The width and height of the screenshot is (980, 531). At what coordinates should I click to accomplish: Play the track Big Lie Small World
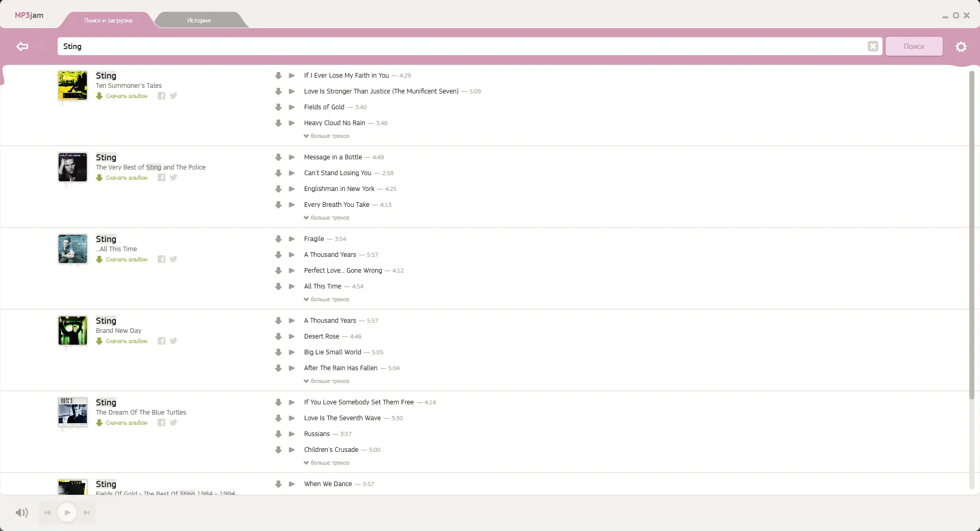pyautogui.click(x=292, y=352)
